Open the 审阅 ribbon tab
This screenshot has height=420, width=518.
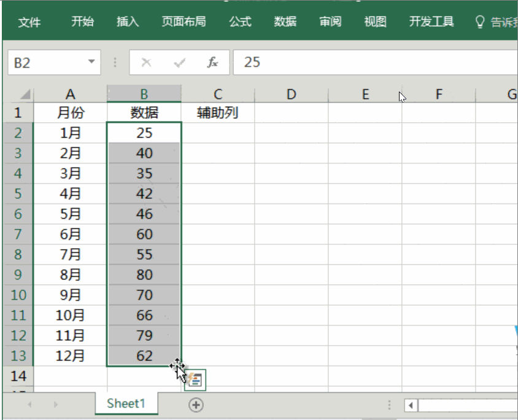(330, 22)
